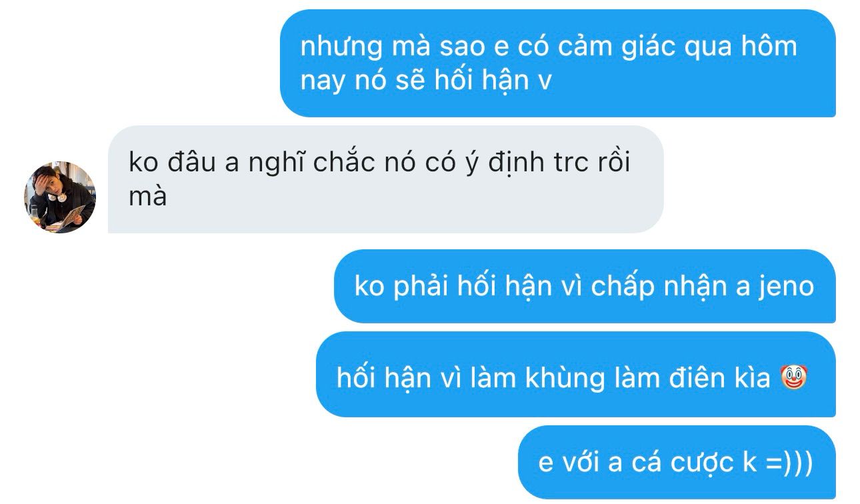Click the lone word "mà" on gray bubble's second line
Viewport: 860px width, 504px height.
[x=147, y=197]
